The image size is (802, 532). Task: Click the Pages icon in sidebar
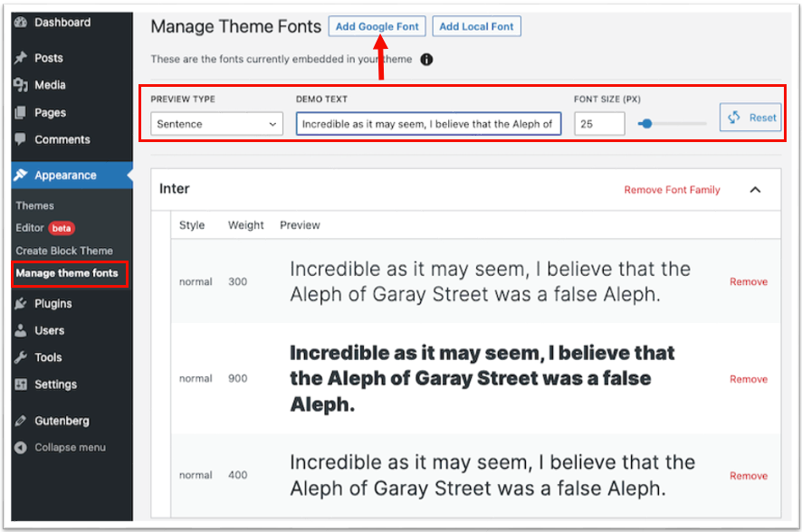(x=21, y=112)
